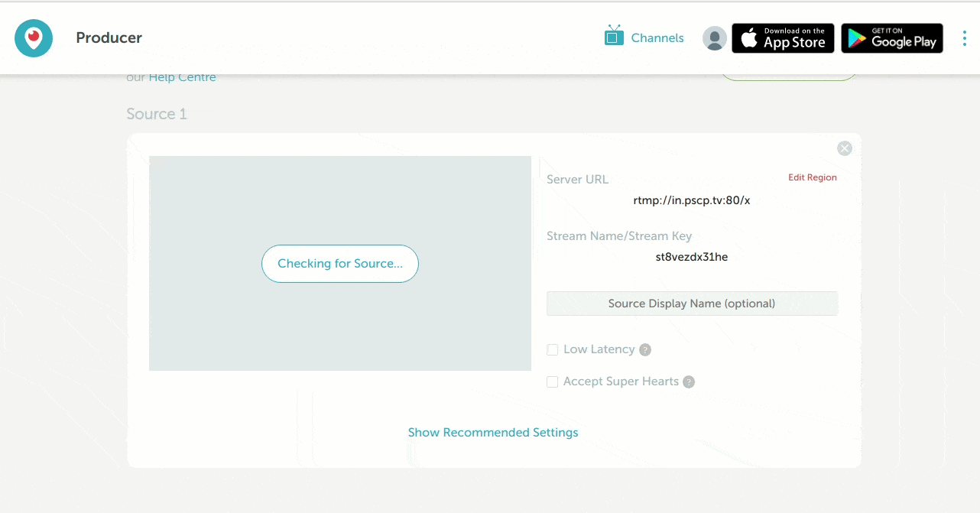Click the Periscope logo icon
The image size is (980, 513).
[x=34, y=37]
